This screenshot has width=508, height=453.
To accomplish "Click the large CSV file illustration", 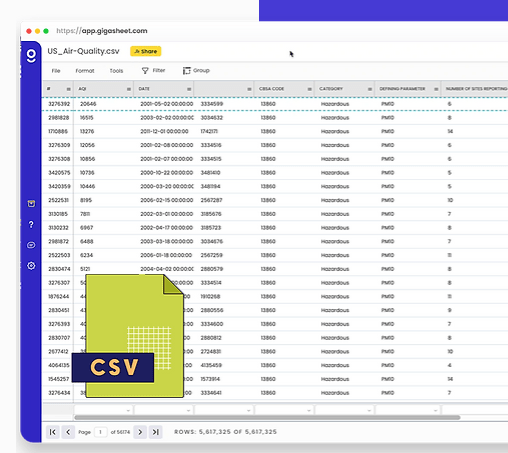I will tap(128, 336).
